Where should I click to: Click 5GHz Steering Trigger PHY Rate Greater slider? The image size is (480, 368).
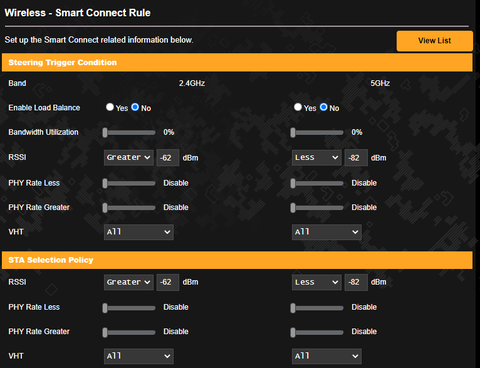[317, 208]
